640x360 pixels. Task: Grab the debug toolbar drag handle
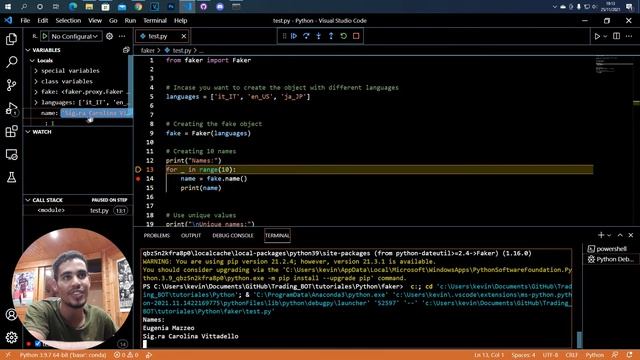[x=284, y=36]
